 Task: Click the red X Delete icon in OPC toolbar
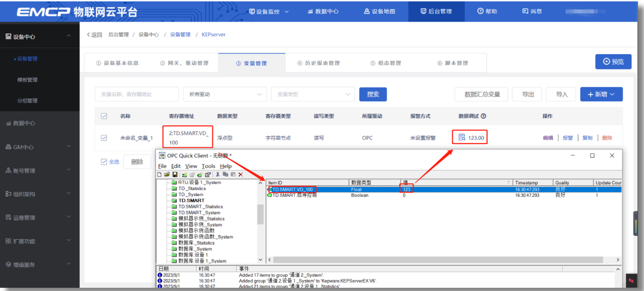[241, 175]
